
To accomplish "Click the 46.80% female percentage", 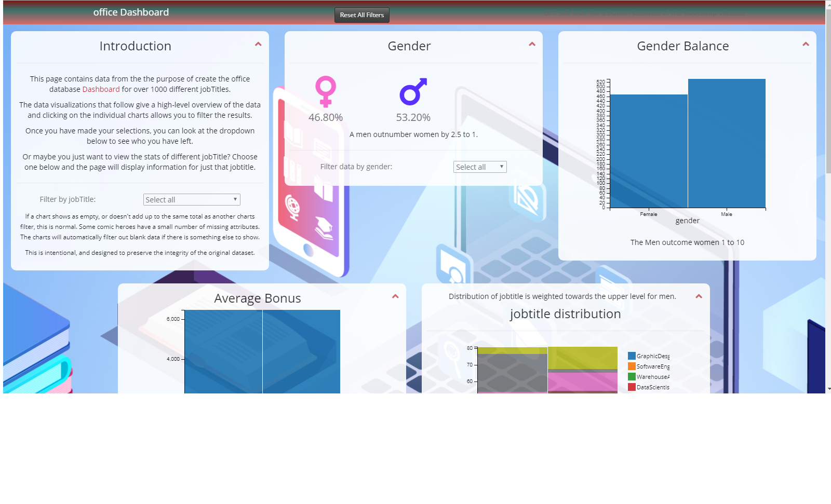I will coord(326,118).
